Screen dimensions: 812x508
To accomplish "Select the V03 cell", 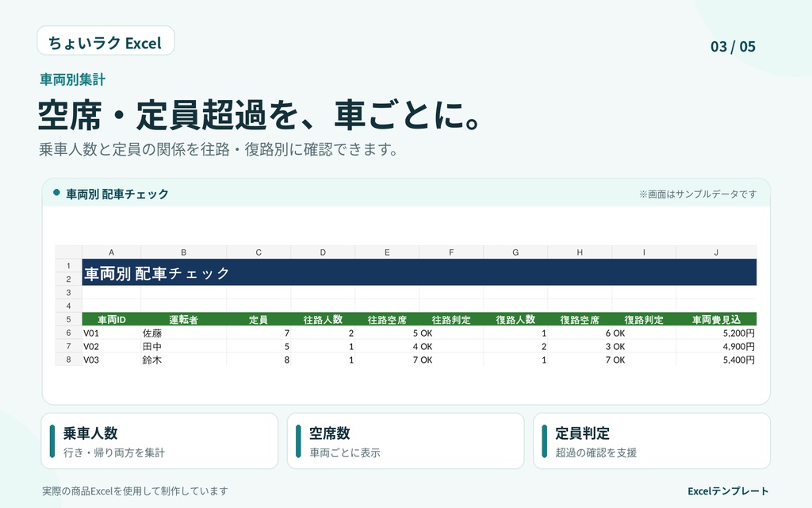I will [x=111, y=360].
